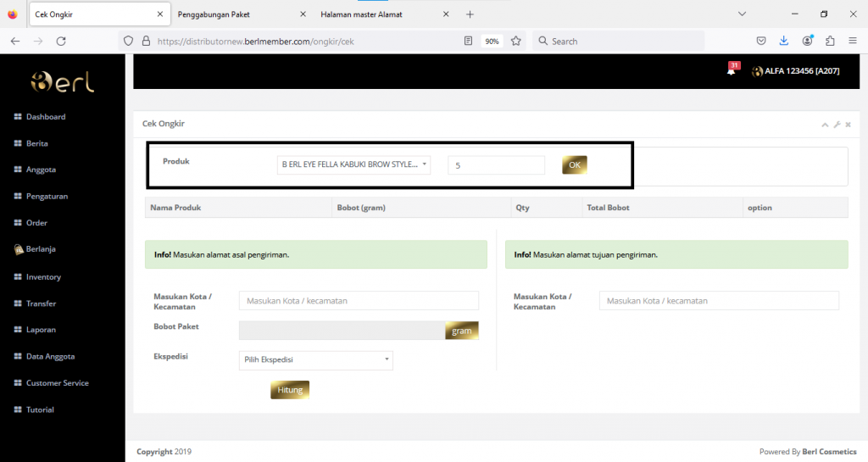Open the Order sidebar menu

[36, 223]
